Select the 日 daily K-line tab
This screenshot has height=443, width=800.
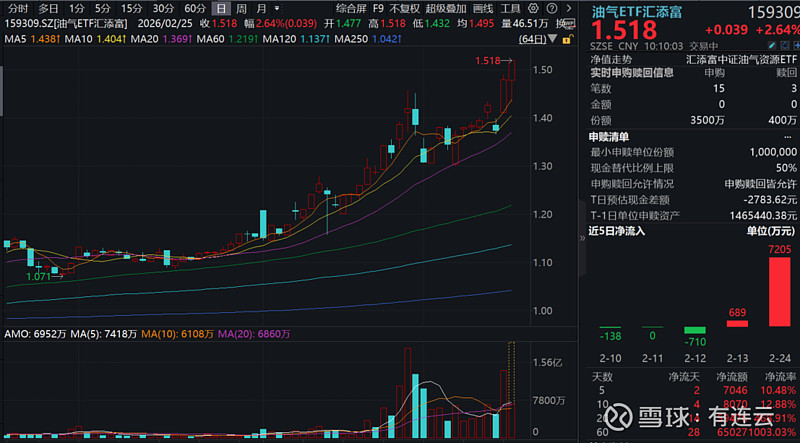point(220,8)
